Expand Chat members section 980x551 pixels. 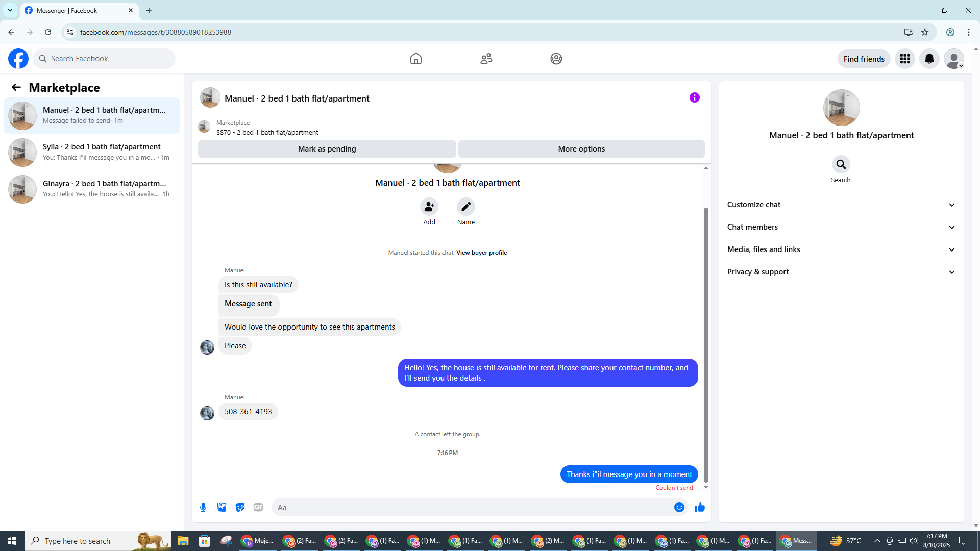point(841,227)
